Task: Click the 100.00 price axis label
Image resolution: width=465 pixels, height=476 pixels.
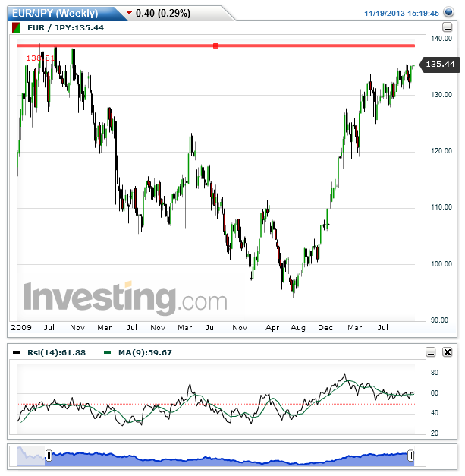Action: point(441,263)
